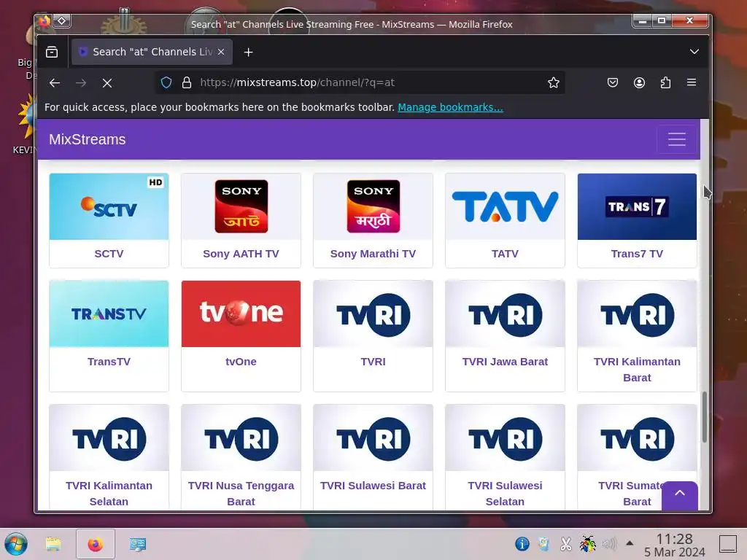Open the MixStreams home link

coord(88,139)
